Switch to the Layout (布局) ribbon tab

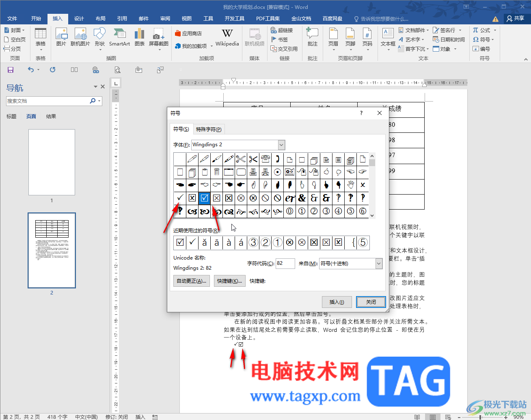point(100,18)
